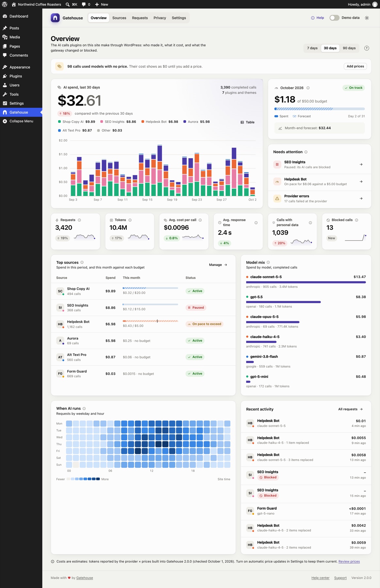Select the 90 days range
The image size is (380, 588).
pos(349,48)
